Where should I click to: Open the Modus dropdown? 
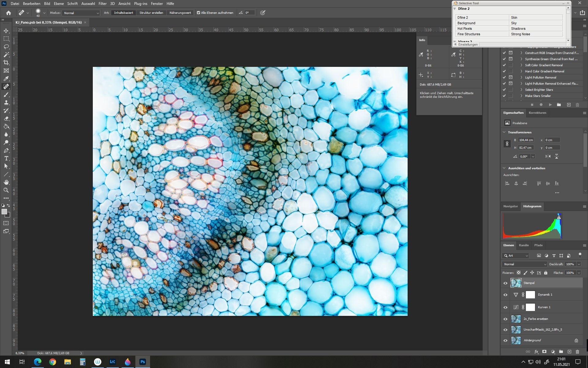81,13
